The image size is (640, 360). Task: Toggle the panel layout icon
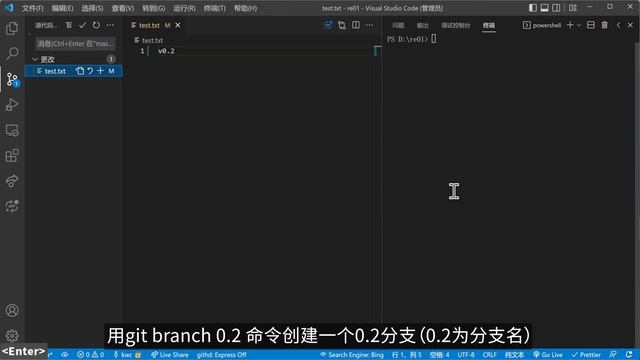(x=544, y=8)
